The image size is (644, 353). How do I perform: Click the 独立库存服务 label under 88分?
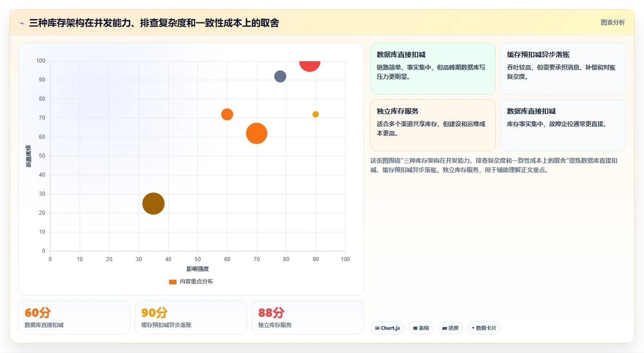click(275, 325)
